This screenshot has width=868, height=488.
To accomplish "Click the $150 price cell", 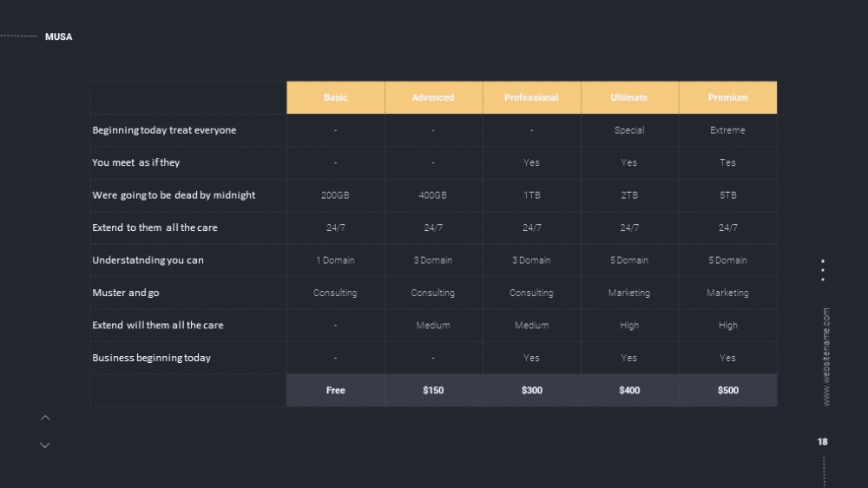I will [433, 391].
